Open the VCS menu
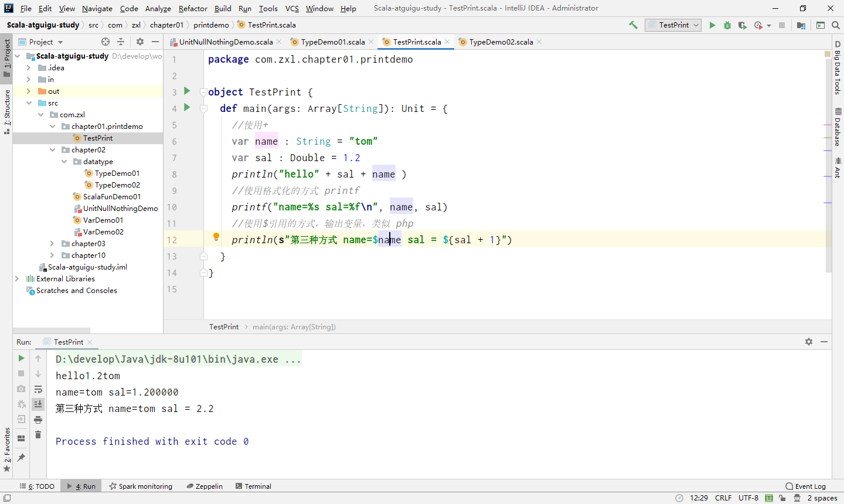Image resolution: width=844 pixels, height=504 pixels. click(x=292, y=8)
